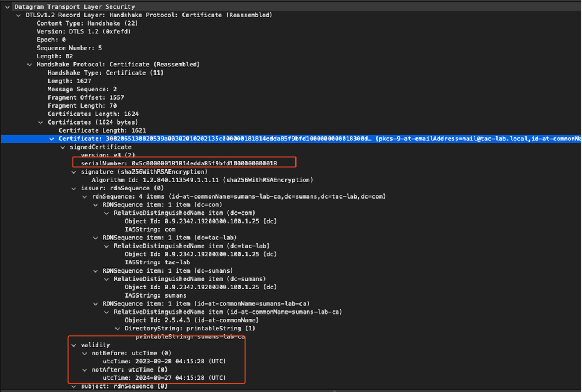Collapse the subject: rdnSequence branch
The width and height of the screenshot is (582, 392).
[73, 386]
